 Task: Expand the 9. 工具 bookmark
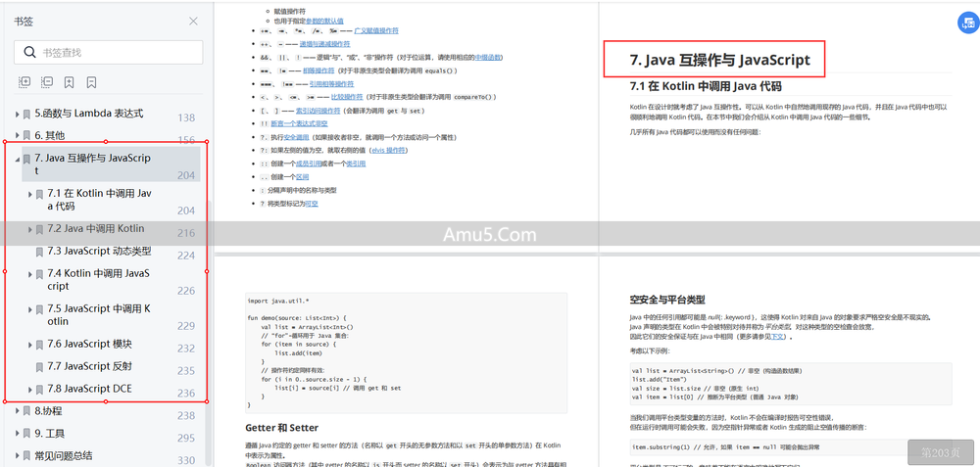pos(18,434)
